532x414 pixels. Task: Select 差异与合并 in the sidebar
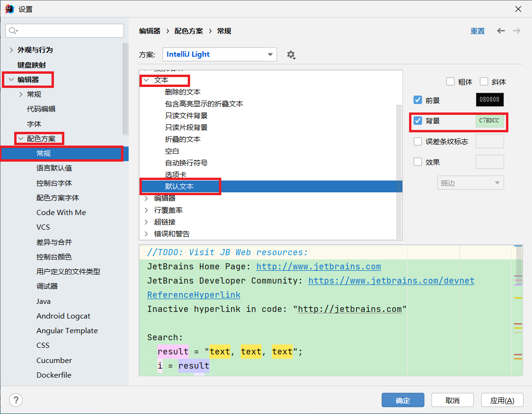click(54, 242)
